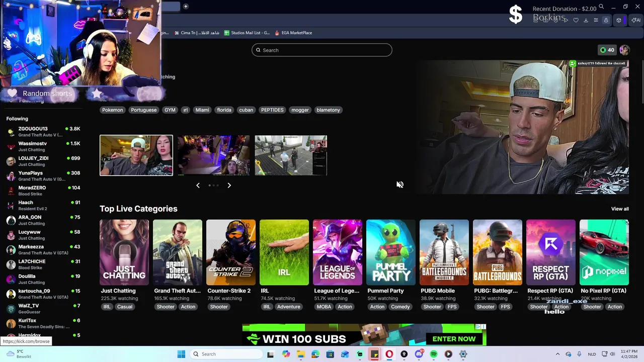Open the Just Chatting category card
Viewport: 644px width, 362px height.
tap(124, 252)
